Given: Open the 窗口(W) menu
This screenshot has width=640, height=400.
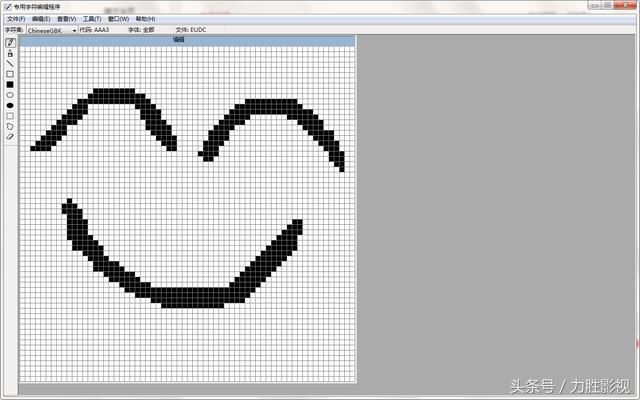Looking at the screenshot, I should click(118, 19).
